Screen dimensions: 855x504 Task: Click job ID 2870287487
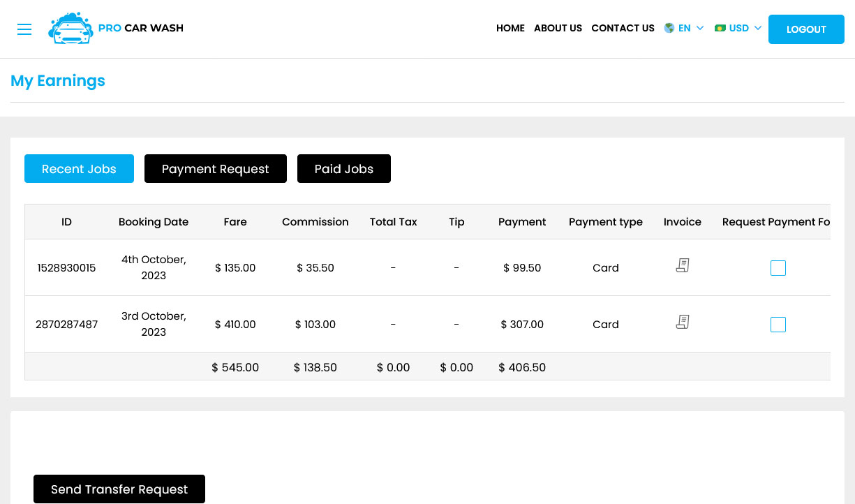point(66,325)
